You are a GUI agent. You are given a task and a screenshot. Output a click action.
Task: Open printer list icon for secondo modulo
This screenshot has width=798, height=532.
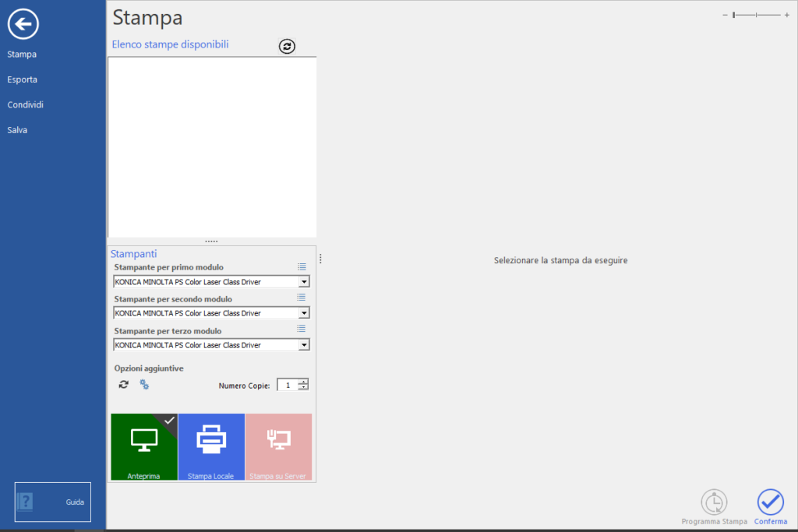pyautogui.click(x=302, y=298)
